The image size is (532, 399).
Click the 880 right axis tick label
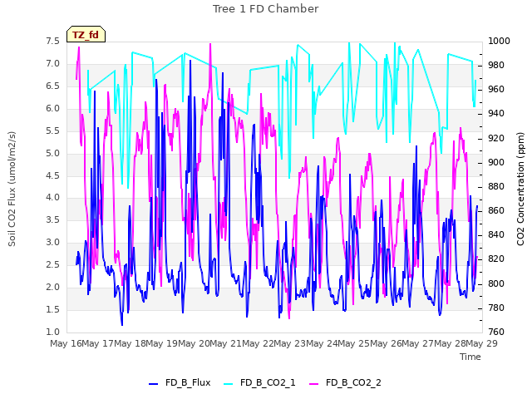(496, 186)
